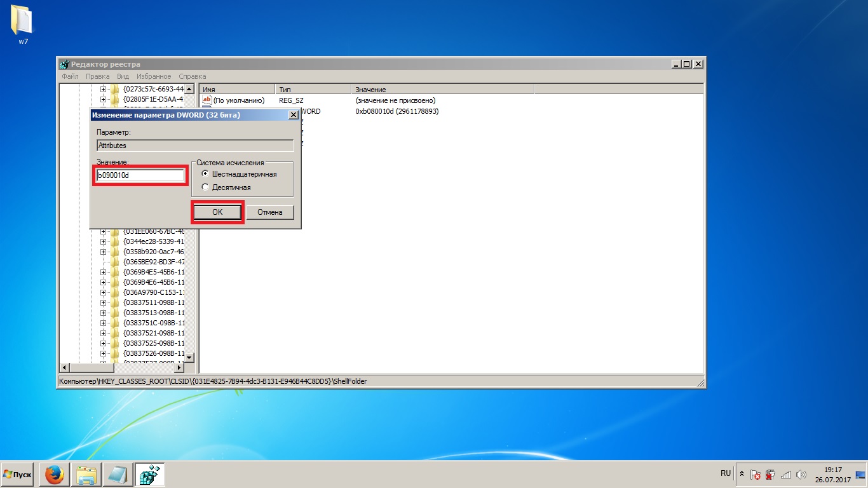868x488 pixels.
Task: Click the Show desktop icon in tray
Action: 862,475
